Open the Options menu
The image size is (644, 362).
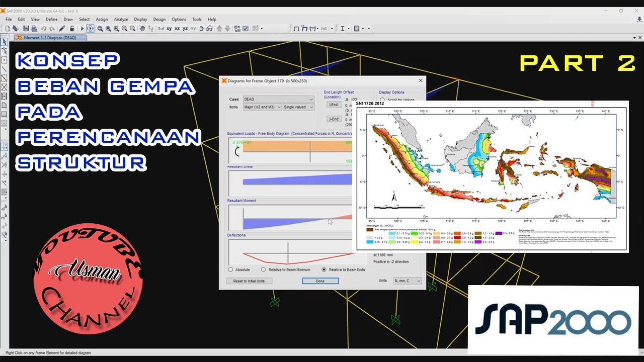[179, 20]
